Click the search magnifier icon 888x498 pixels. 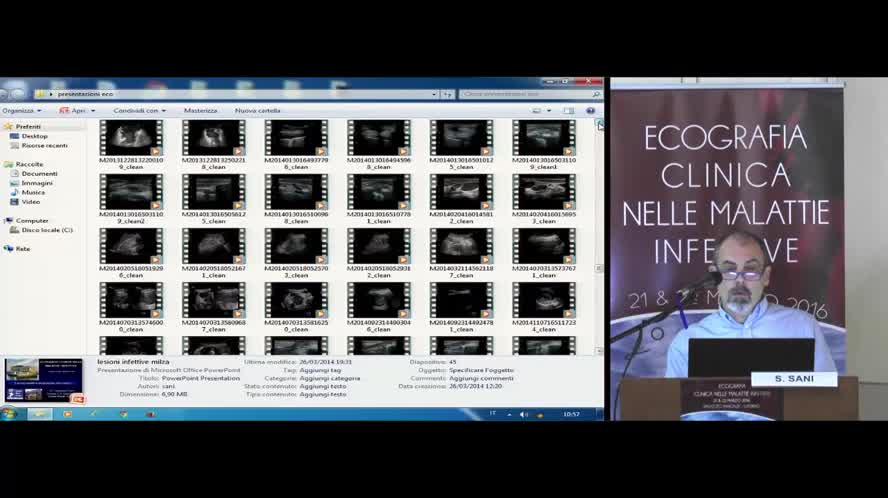(596, 94)
